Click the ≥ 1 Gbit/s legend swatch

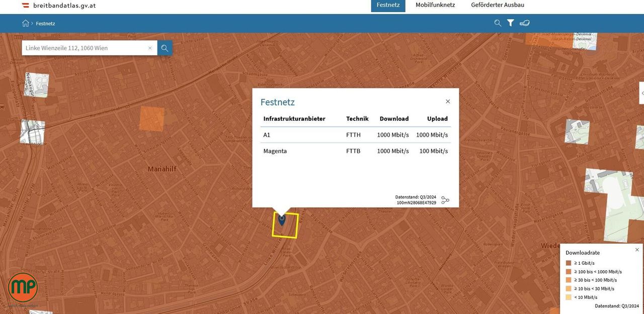569,263
